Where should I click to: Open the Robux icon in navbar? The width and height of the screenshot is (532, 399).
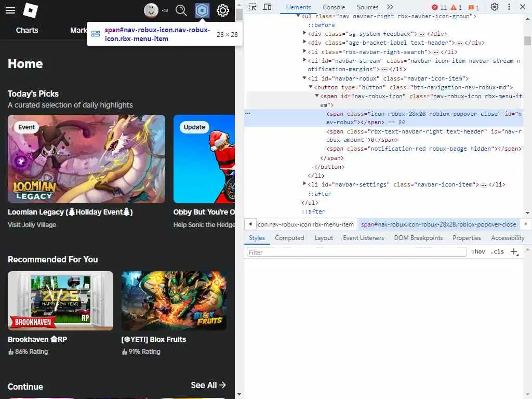(x=202, y=10)
